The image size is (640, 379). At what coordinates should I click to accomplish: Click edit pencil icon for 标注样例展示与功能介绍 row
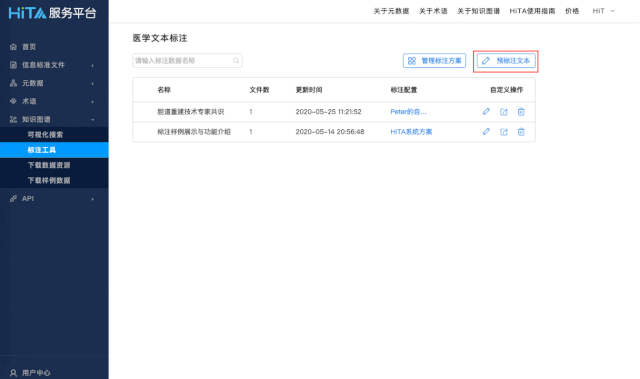(486, 131)
